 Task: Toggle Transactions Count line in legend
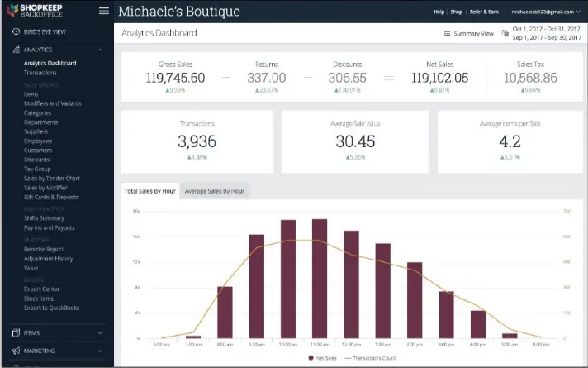(372, 358)
